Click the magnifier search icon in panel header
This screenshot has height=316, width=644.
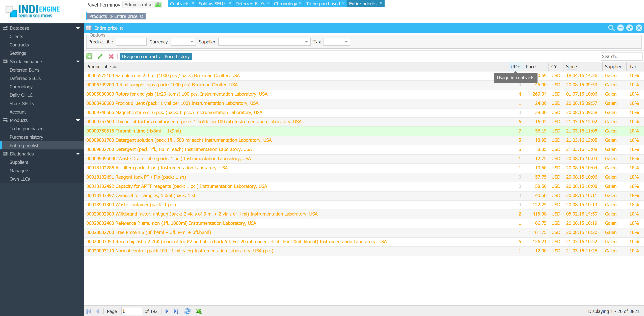point(611,28)
